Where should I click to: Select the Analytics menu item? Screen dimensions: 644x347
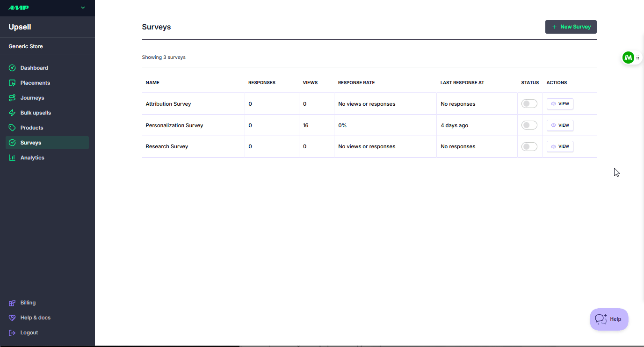(x=47, y=158)
